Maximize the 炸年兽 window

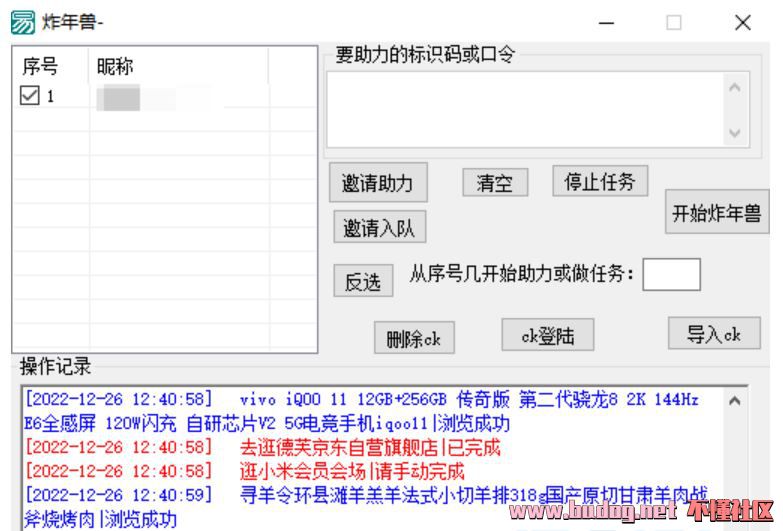[674, 23]
